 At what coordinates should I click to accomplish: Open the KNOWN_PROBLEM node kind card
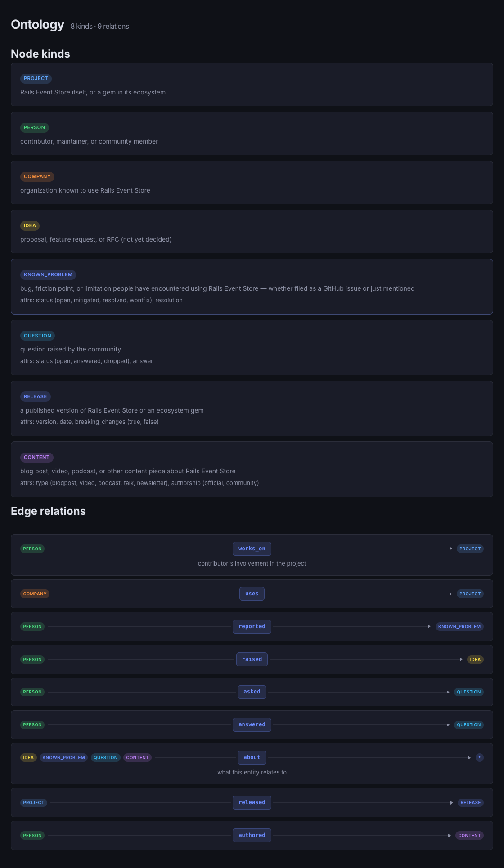point(252,287)
